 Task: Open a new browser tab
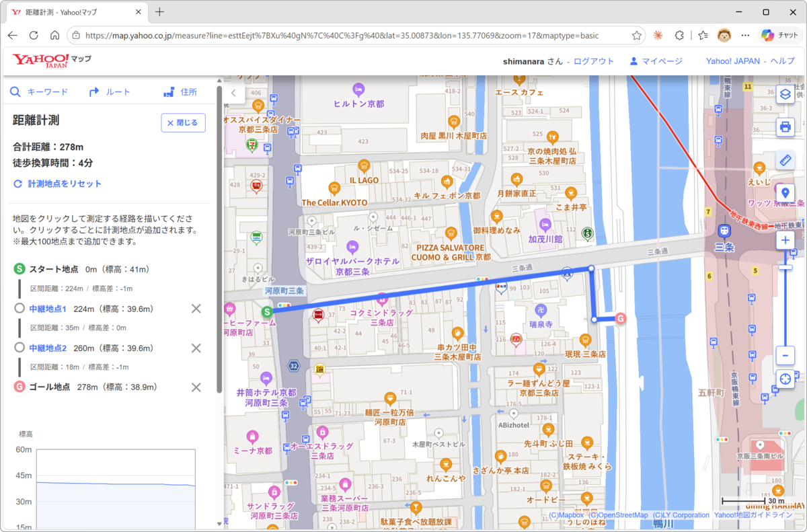click(x=159, y=12)
